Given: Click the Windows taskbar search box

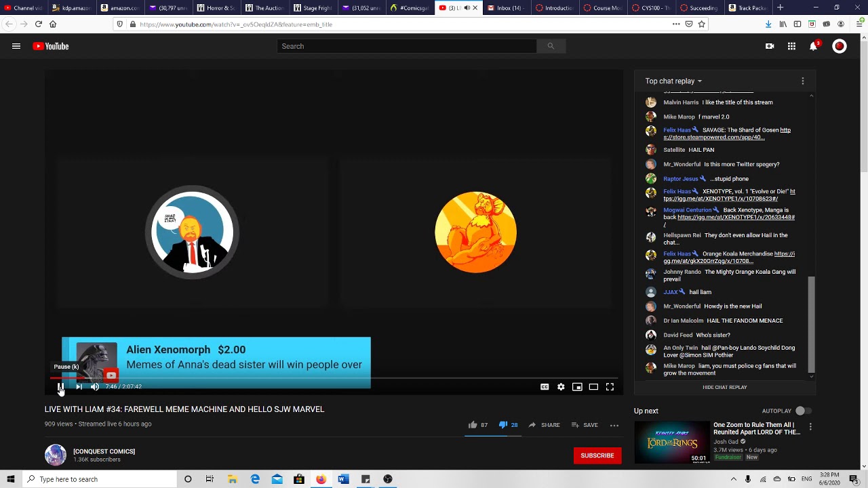Looking at the screenshot, I should pos(99,479).
